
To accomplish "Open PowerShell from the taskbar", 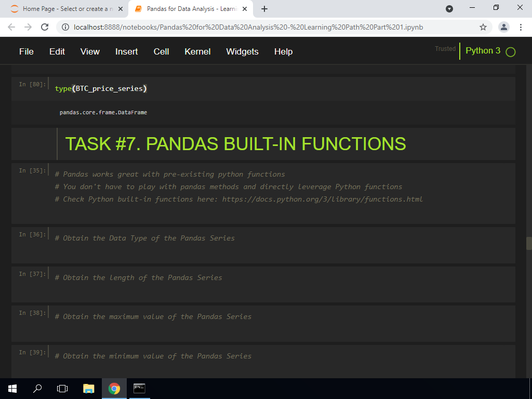I will coord(139,388).
